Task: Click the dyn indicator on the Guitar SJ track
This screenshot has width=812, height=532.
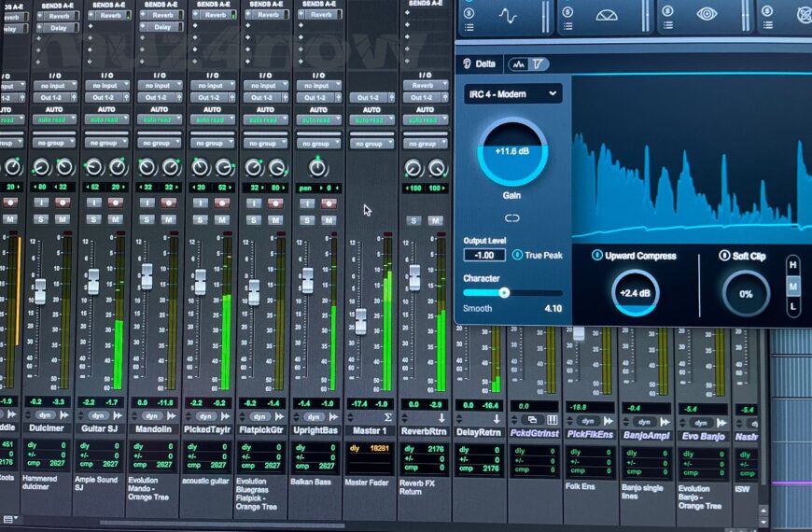Action: (98, 416)
